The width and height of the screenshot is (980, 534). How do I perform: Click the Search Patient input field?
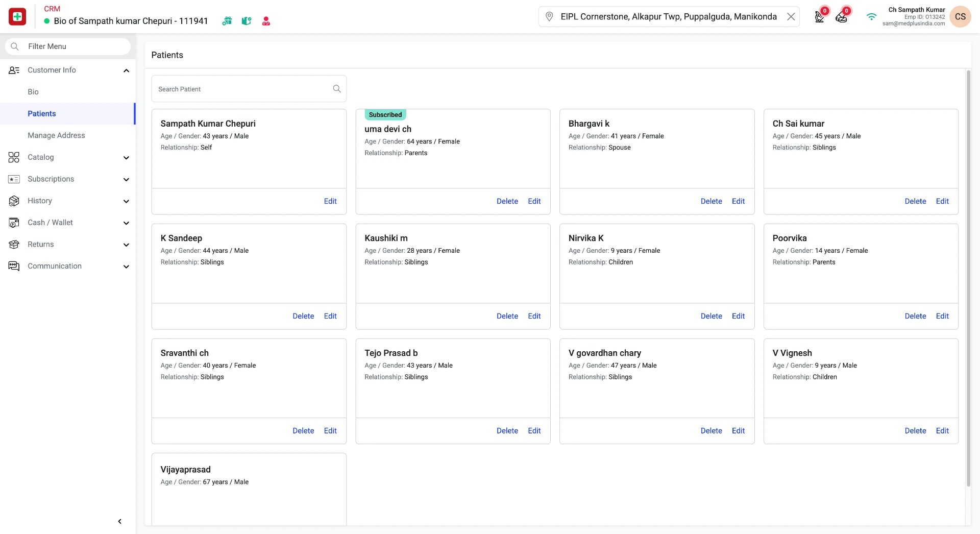click(249, 89)
